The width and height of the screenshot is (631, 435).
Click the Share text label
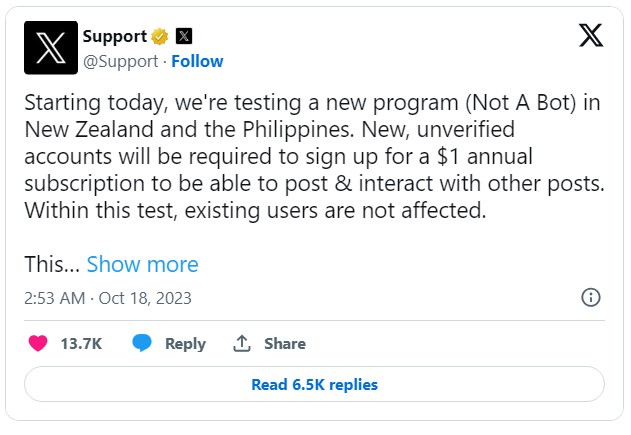tap(285, 343)
